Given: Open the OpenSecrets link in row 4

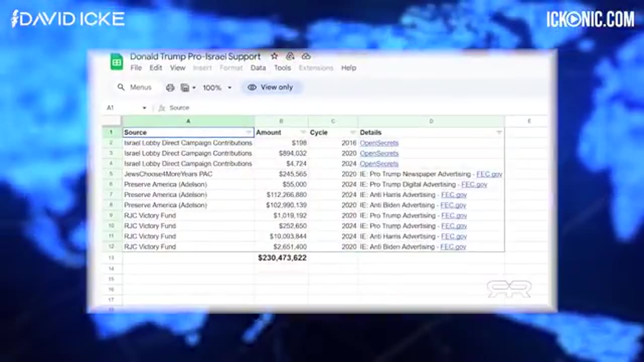Looking at the screenshot, I should (379, 163).
